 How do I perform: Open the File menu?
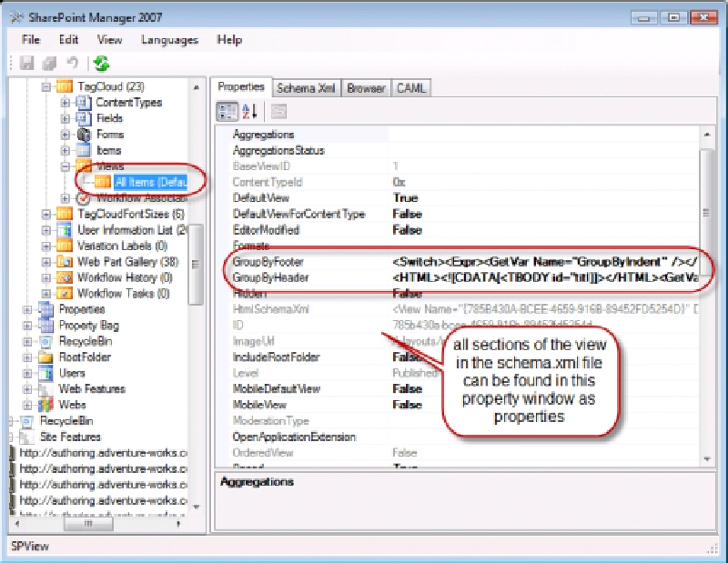click(31, 39)
